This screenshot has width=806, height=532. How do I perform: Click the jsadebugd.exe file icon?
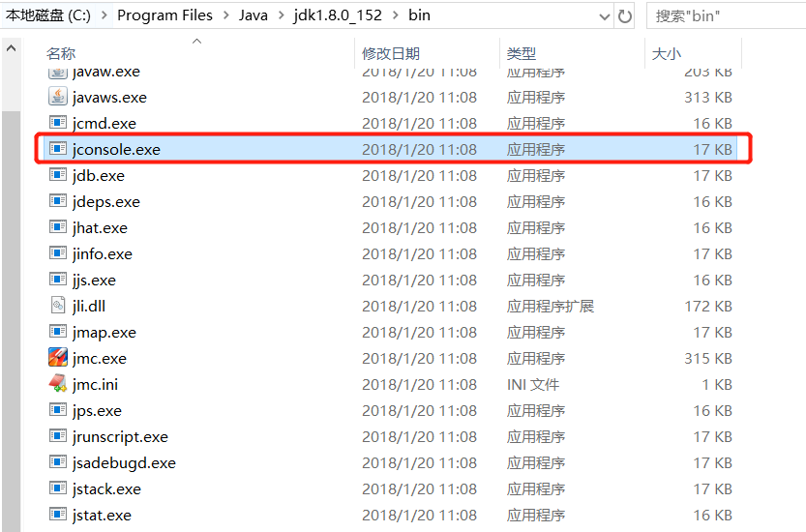click(58, 461)
